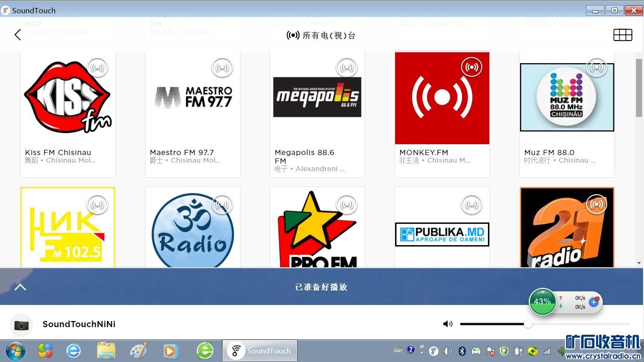This screenshot has width=644, height=362.
Task: Open system volume from the tray
Action: [448, 351]
